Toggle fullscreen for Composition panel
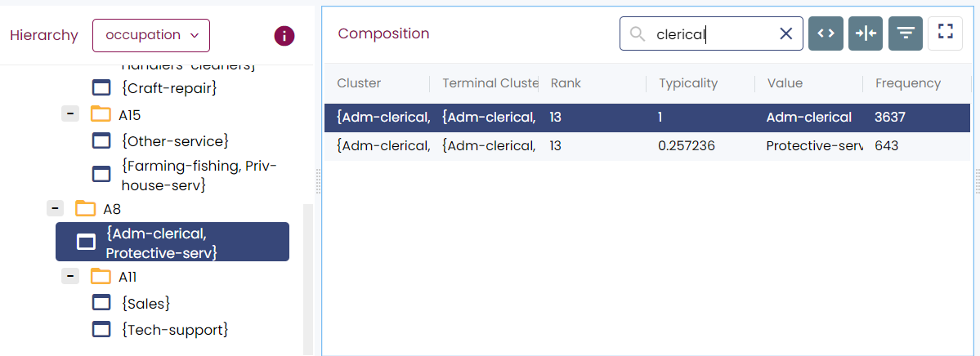 click(x=945, y=33)
